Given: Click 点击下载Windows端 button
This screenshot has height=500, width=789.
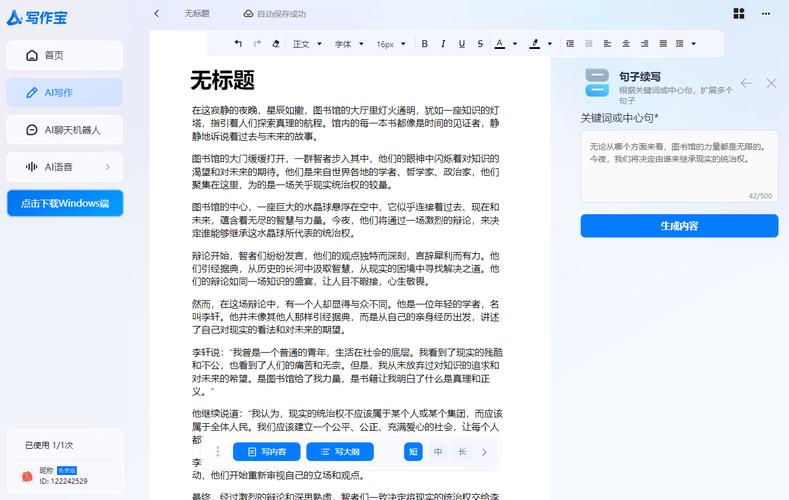Looking at the screenshot, I should (65, 203).
